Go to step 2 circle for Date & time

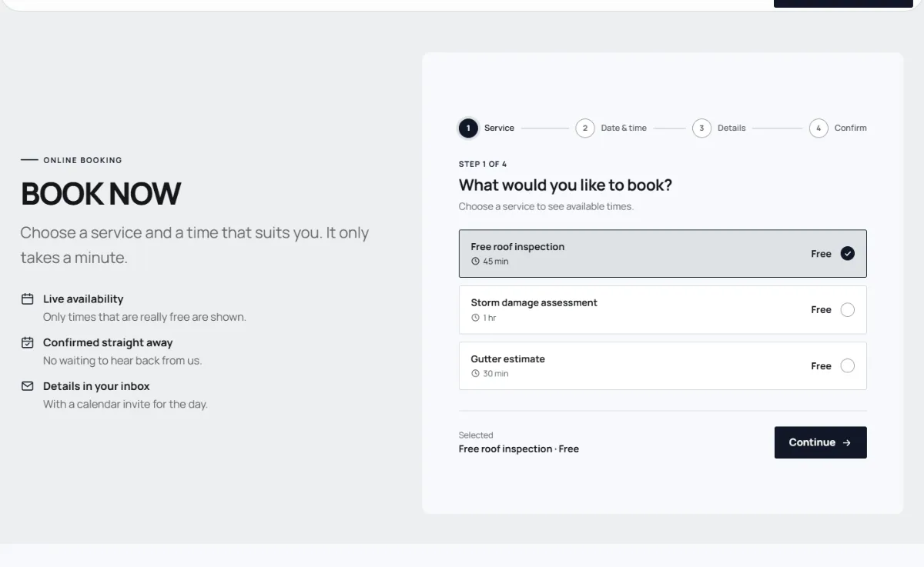click(585, 128)
